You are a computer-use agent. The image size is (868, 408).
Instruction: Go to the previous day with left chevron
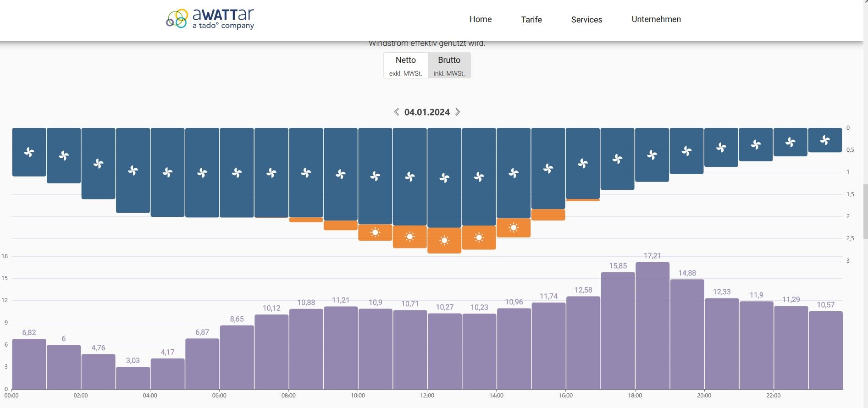(397, 112)
